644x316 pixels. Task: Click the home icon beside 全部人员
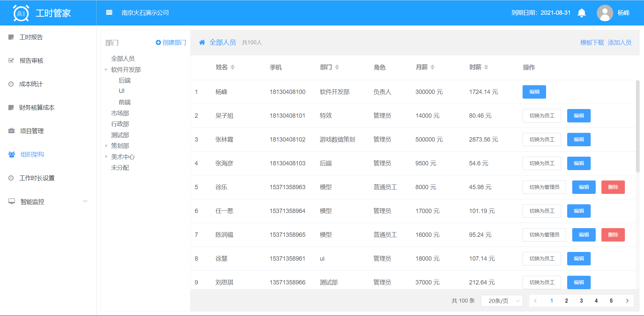click(202, 42)
